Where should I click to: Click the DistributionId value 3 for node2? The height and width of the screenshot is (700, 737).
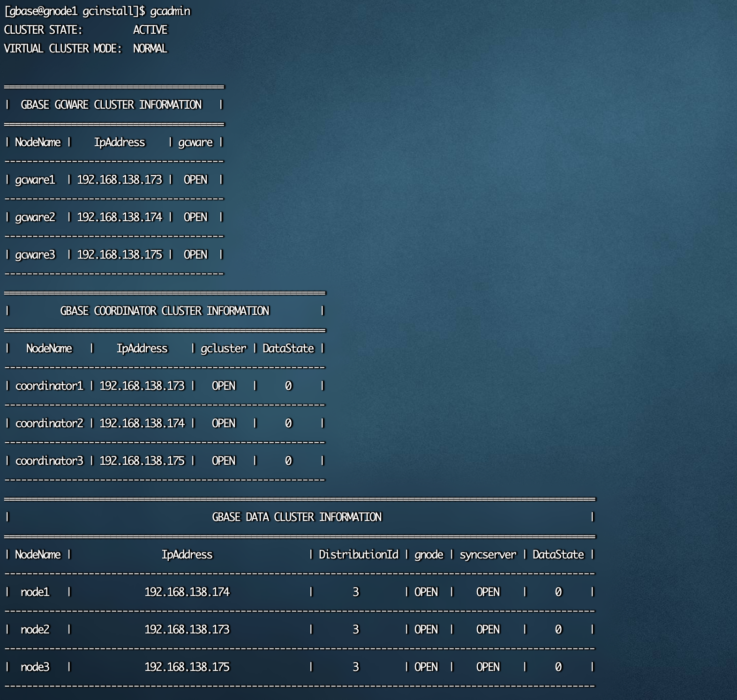click(356, 630)
